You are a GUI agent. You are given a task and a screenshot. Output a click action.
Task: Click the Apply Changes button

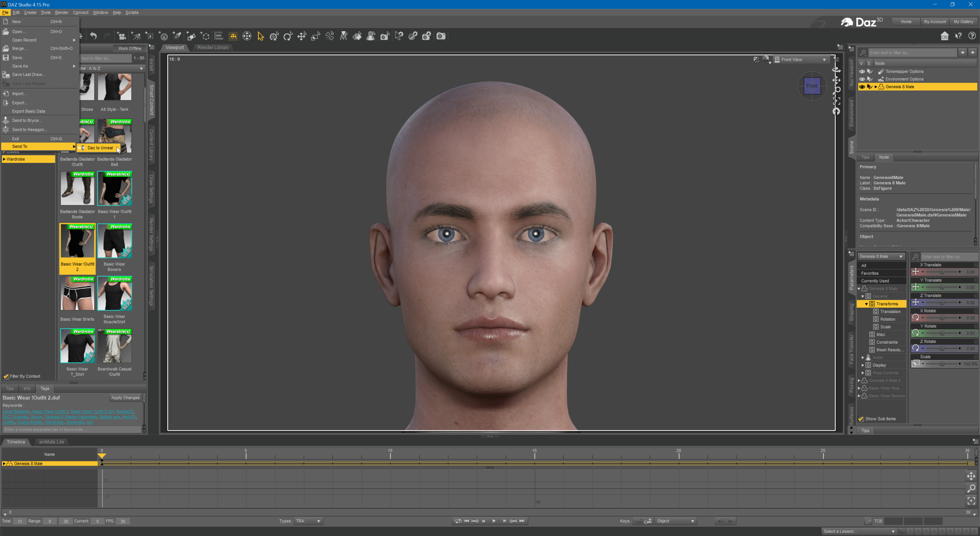(x=125, y=397)
